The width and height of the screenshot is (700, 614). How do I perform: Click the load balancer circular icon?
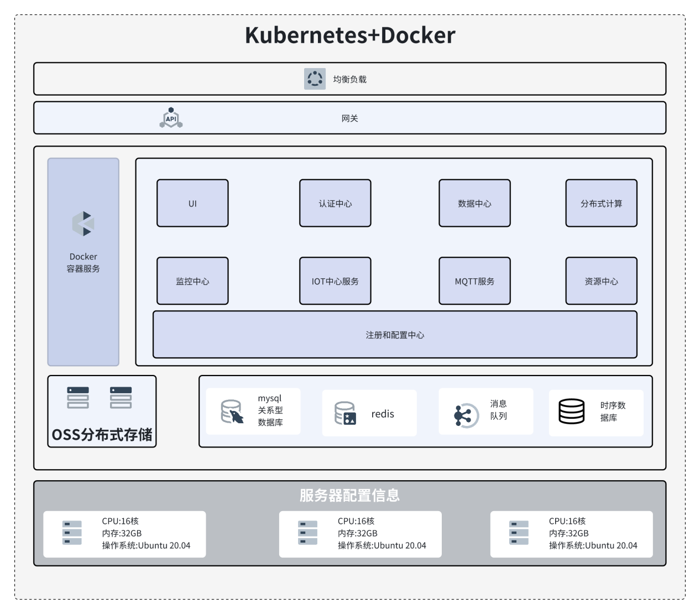pyautogui.click(x=315, y=79)
